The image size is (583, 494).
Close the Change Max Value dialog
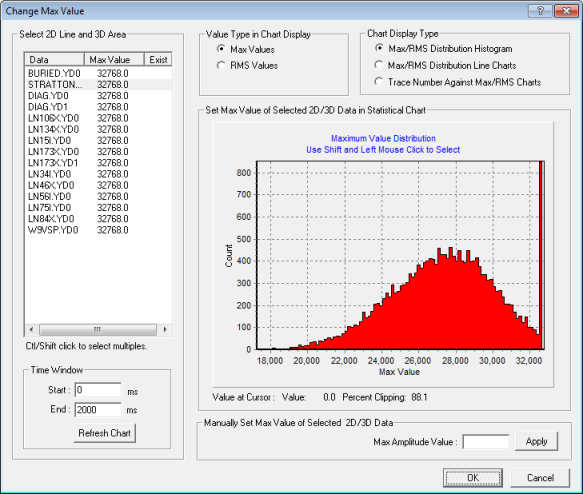566,11
